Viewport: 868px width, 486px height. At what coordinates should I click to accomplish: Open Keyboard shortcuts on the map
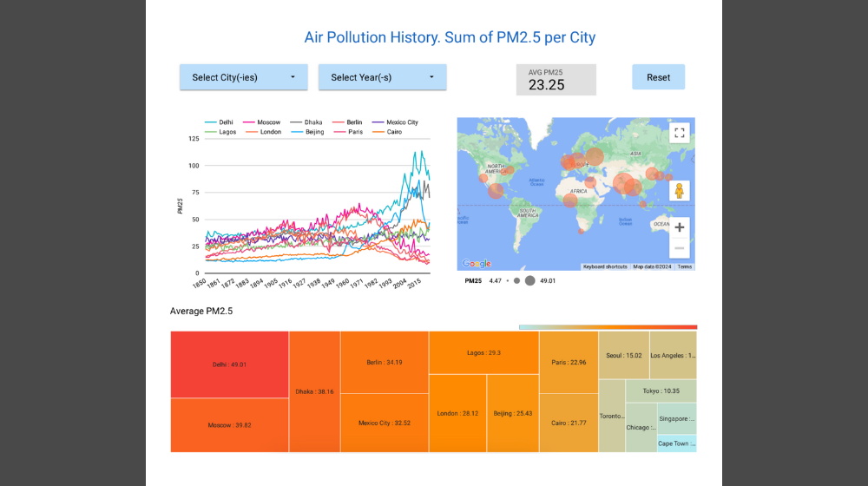[x=605, y=266]
